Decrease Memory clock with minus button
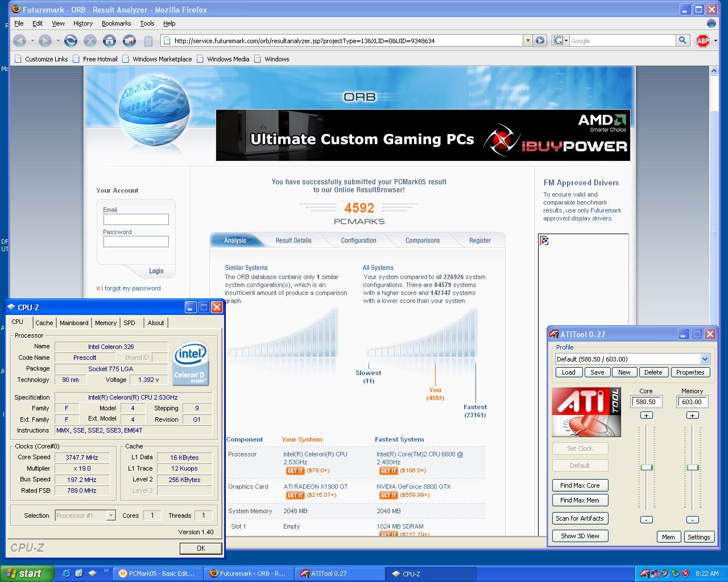Screen dimensions: 728x582 tap(692, 519)
